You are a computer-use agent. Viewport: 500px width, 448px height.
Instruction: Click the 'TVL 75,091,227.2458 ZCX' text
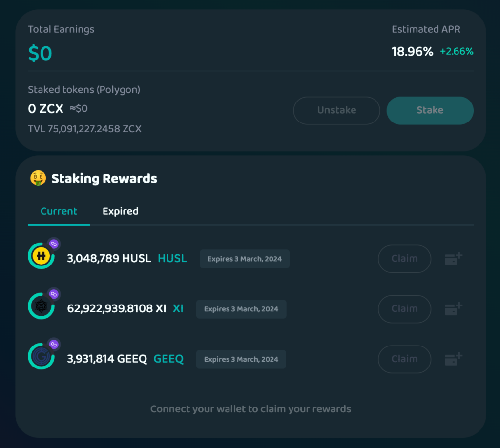pos(84,129)
